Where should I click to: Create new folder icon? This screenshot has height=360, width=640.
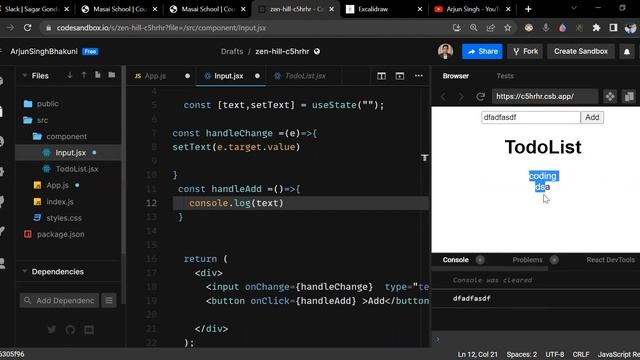tap(111, 75)
